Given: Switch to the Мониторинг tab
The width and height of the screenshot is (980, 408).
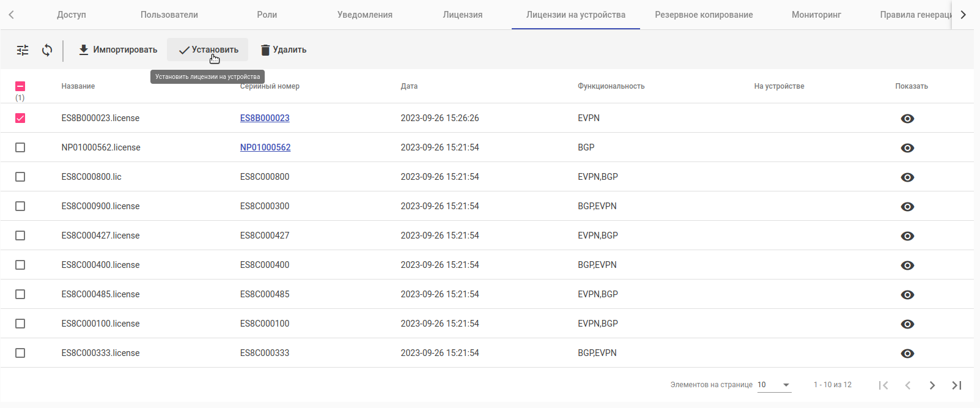Looking at the screenshot, I should coord(816,15).
